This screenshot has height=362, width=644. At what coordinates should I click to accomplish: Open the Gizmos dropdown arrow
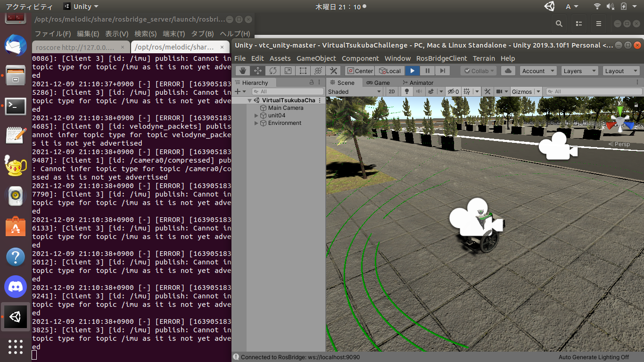click(538, 91)
